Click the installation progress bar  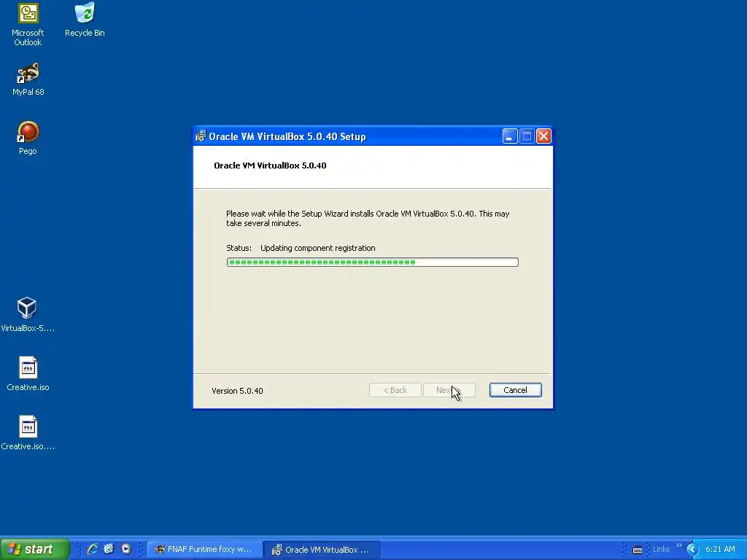coord(373,262)
